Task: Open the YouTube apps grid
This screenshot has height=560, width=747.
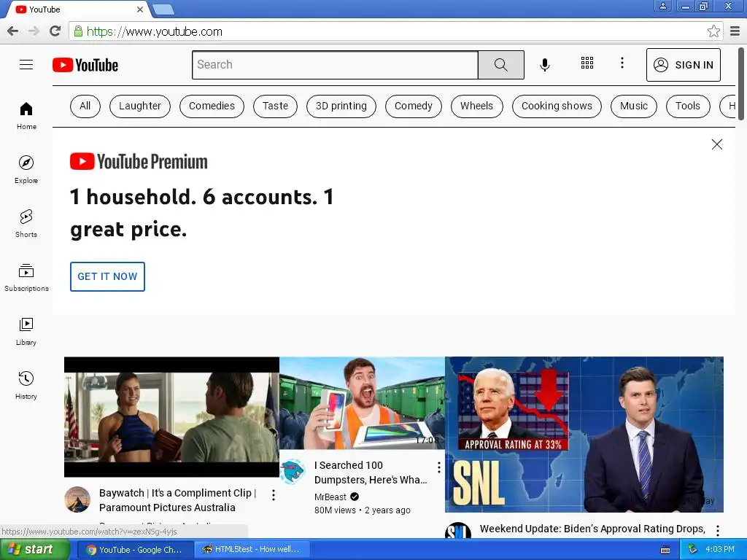Action: click(587, 63)
